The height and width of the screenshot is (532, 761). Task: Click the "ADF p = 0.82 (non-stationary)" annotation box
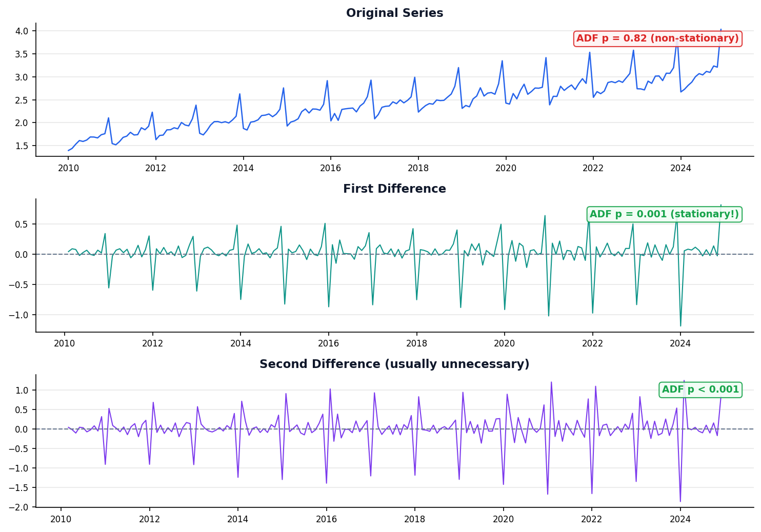point(658,38)
